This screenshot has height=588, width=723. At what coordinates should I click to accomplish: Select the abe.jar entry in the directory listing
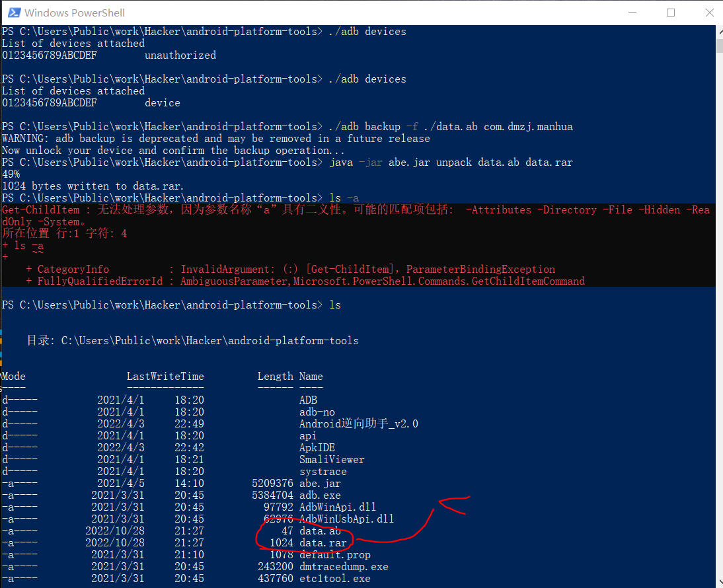(x=320, y=484)
